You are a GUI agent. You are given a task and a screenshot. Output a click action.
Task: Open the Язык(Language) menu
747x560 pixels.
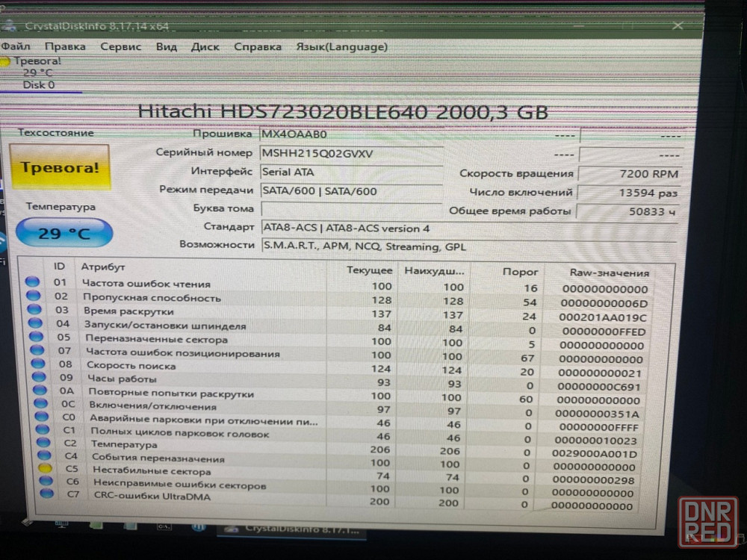[x=341, y=46]
